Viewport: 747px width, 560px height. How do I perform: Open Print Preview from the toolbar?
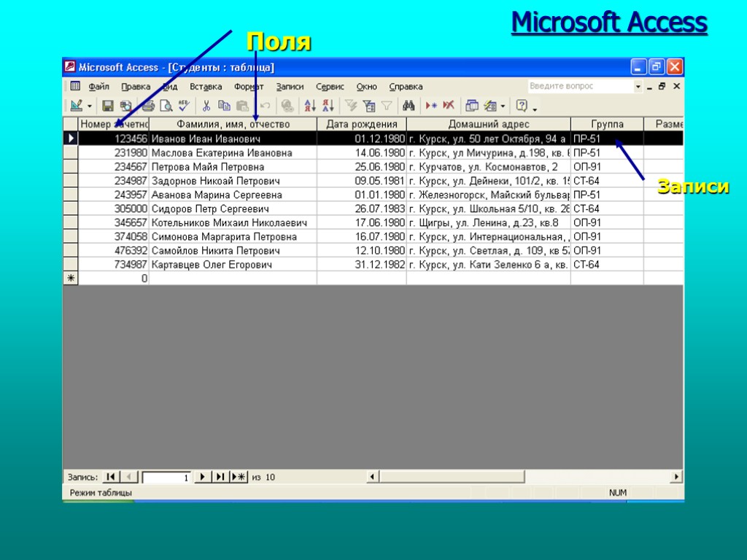(166, 106)
